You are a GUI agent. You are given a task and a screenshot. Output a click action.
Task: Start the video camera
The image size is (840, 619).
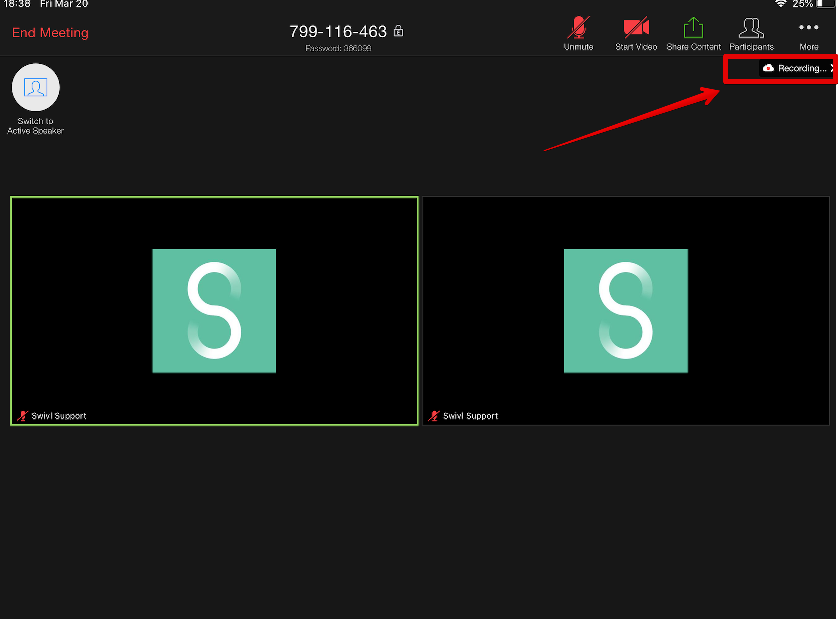[x=636, y=33]
